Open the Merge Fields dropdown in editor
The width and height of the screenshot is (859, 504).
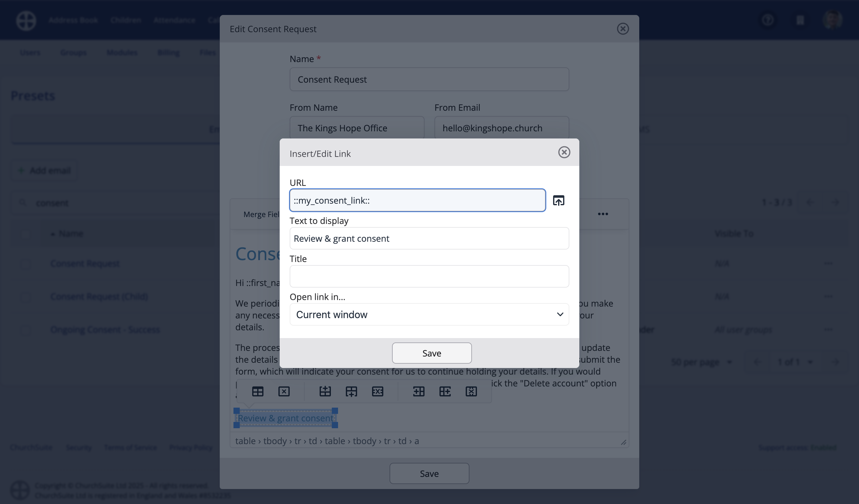coord(261,214)
